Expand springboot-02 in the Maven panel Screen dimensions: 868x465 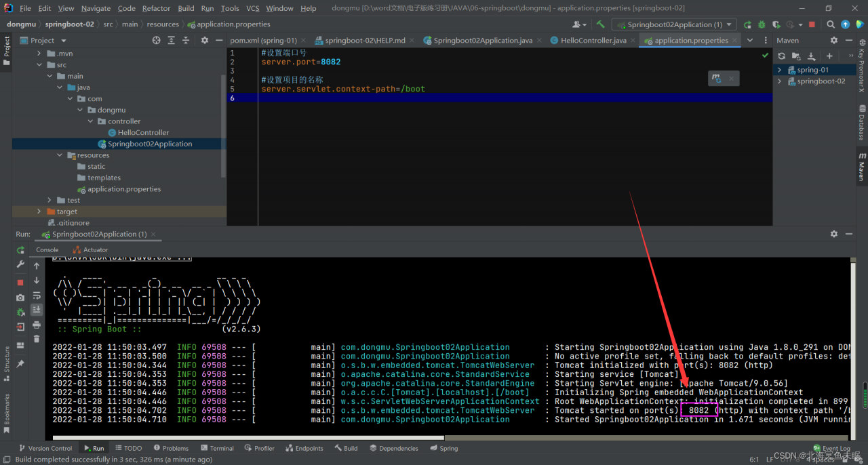point(780,81)
